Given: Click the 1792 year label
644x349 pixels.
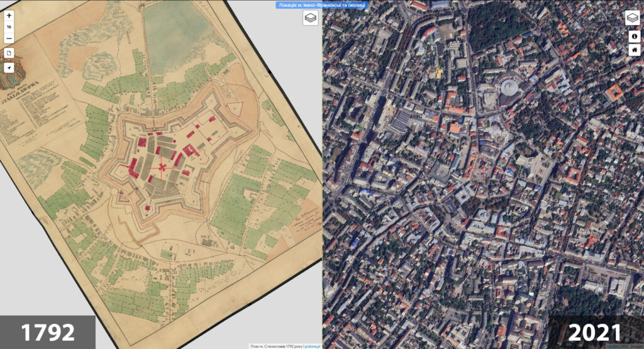Looking at the screenshot, I should 48,332.
